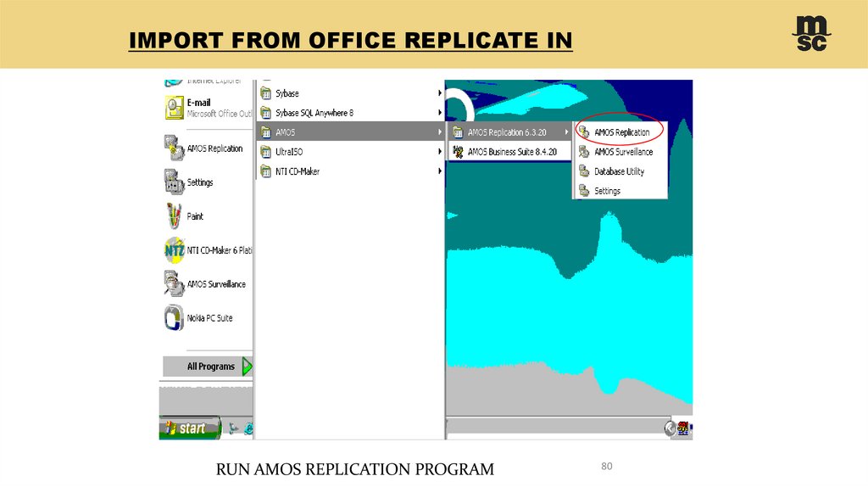Click system tray icon on taskbar
The height and width of the screenshot is (487, 868).
683,428
